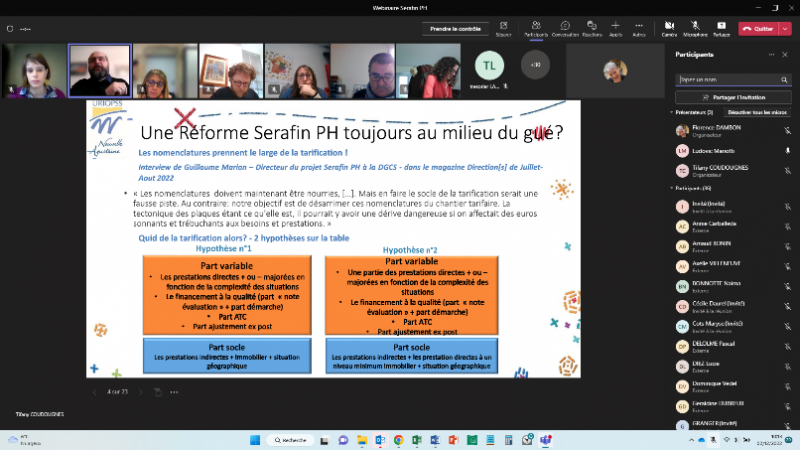This screenshot has height=450, width=800.
Task: Toggle the Participants panel icon
Action: click(536, 29)
